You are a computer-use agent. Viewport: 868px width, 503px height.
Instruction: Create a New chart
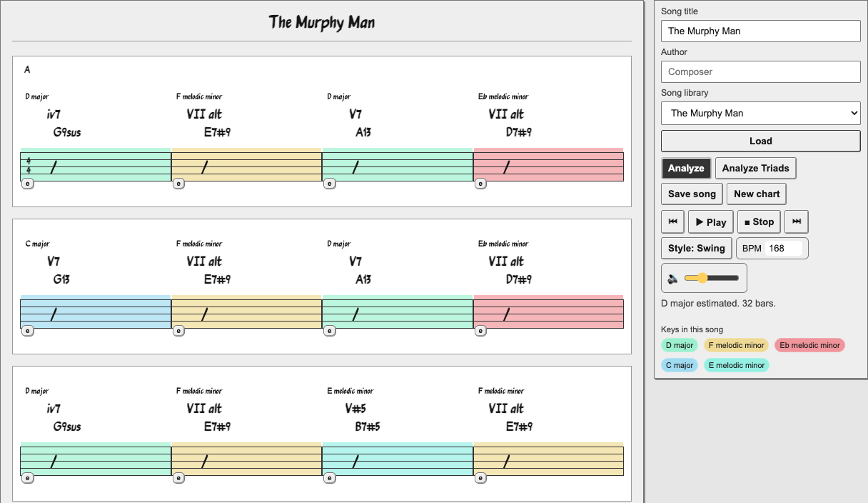click(757, 194)
